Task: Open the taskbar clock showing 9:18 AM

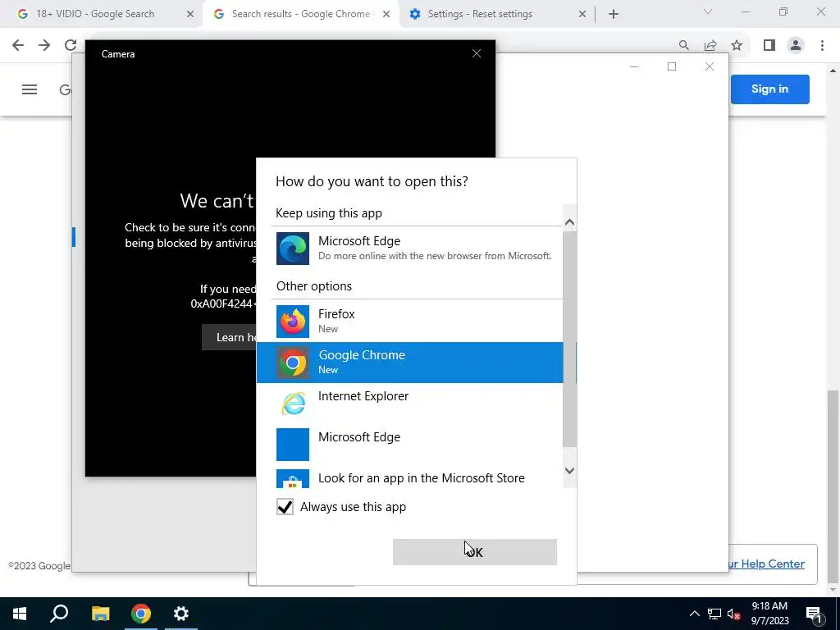Action: click(x=769, y=614)
